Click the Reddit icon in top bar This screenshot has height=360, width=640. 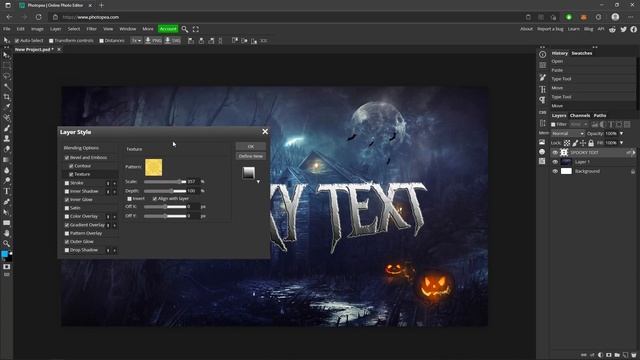pos(612,29)
